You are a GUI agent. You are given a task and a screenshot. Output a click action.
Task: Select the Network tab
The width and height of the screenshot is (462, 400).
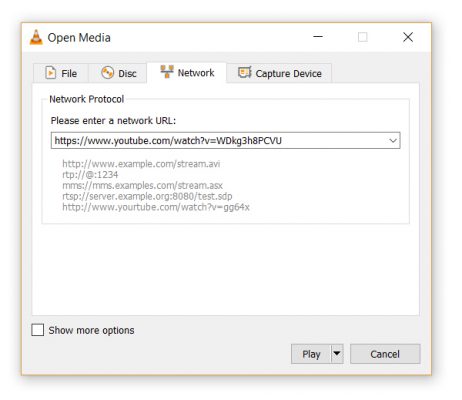[x=187, y=72]
